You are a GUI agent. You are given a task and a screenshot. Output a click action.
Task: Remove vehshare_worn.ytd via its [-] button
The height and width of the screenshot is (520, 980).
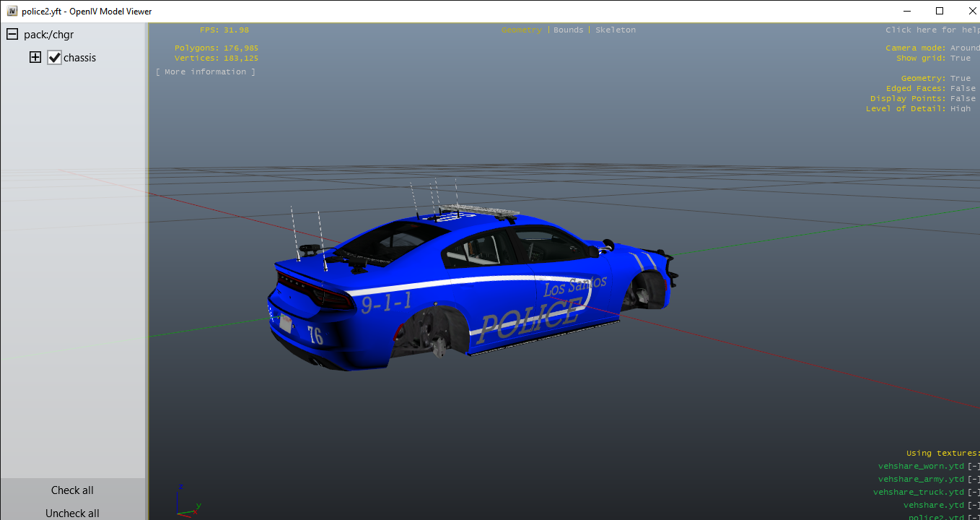(974, 467)
